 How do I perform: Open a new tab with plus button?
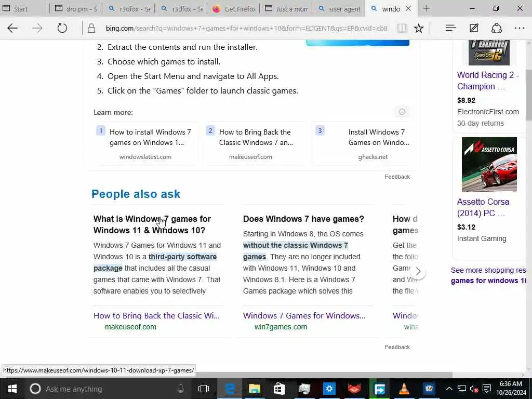(427, 8)
